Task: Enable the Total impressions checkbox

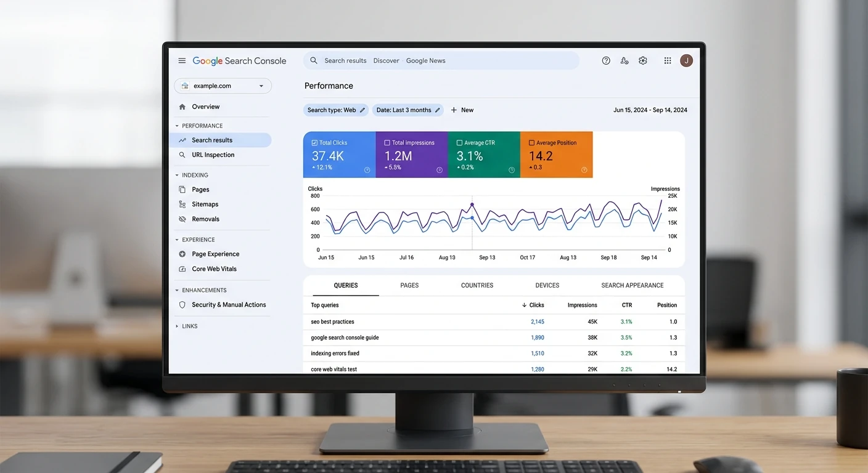Action: pyautogui.click(x=387, y=143)
